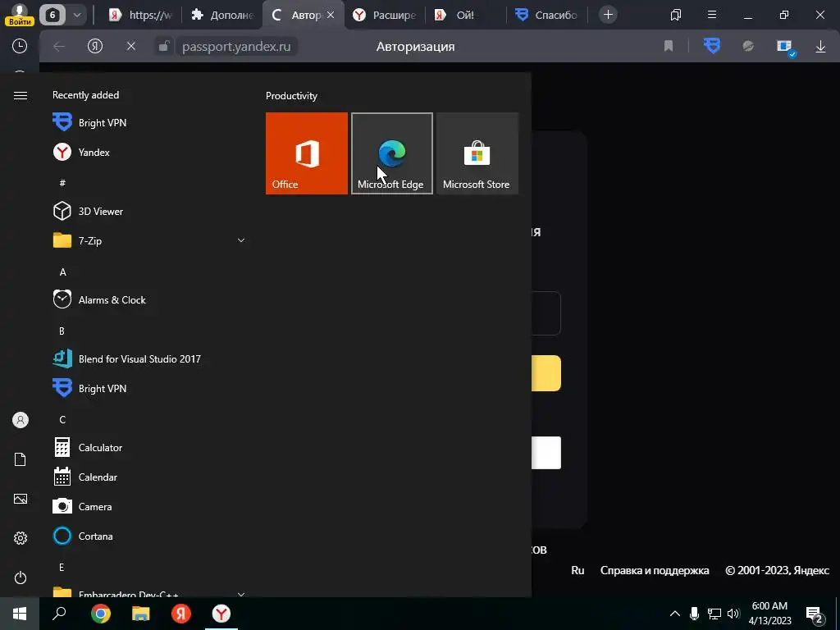Viewport: 840px width, 630px height.
Task: Jump to the # section header
Action: coord(62,183)
